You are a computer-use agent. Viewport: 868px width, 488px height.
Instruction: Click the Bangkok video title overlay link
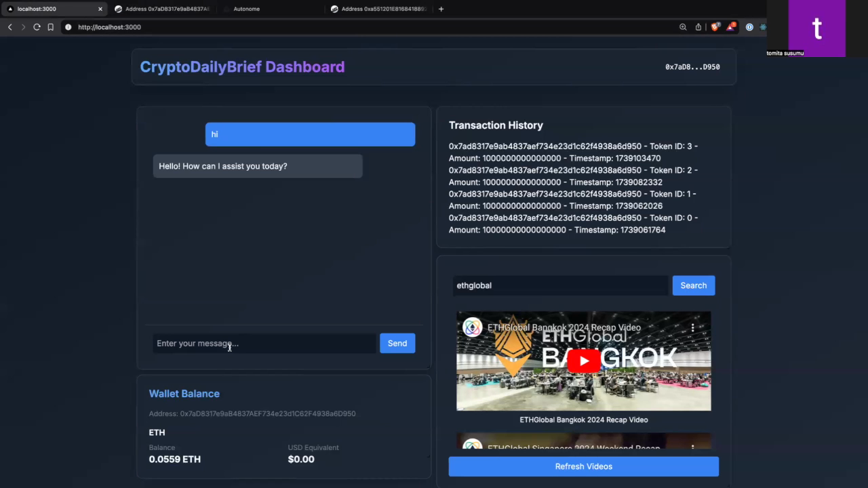(564, 327)
